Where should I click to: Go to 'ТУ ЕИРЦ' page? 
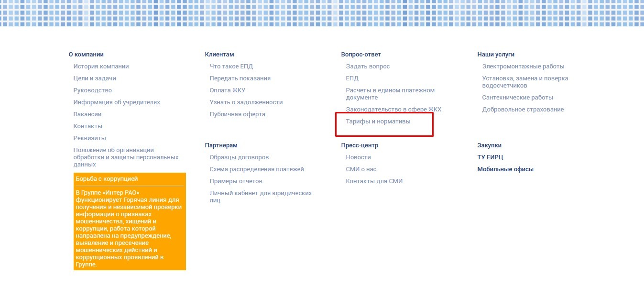[490, 157]
